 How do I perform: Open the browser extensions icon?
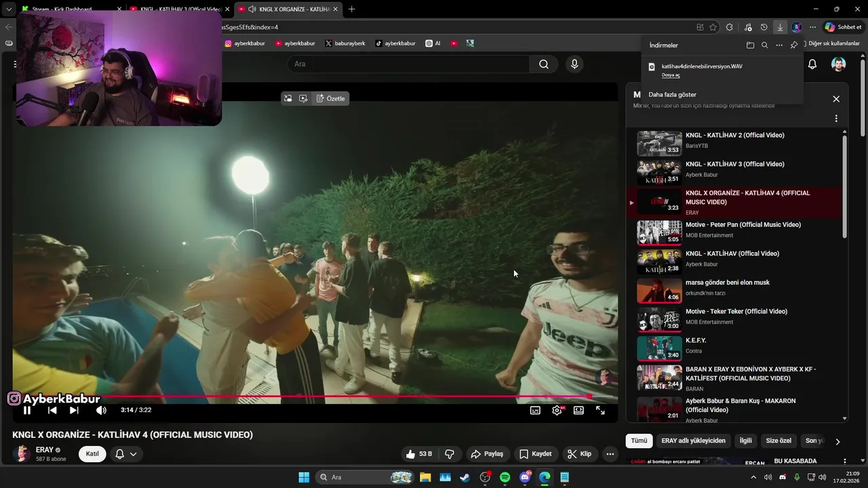(x=730, y=27)
